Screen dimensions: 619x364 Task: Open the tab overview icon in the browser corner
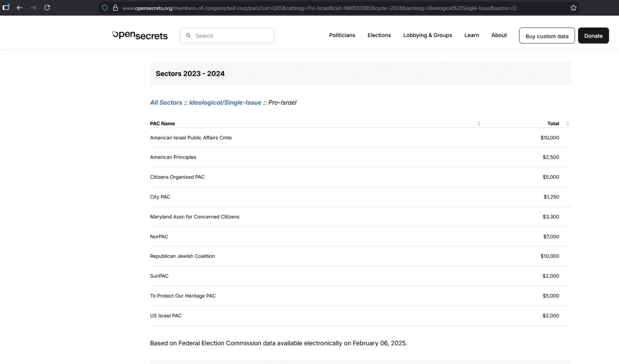pyautogui.click(x=6, y=7)
